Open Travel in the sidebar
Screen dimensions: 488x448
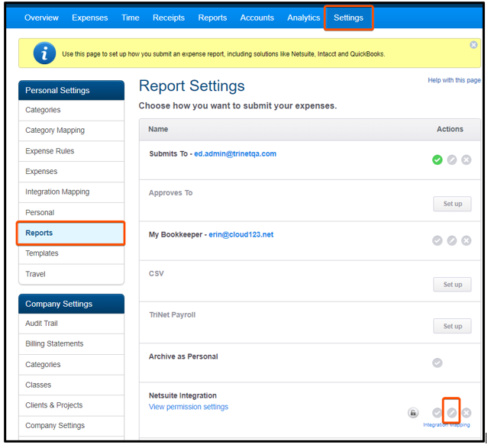(x=71, y=274)
